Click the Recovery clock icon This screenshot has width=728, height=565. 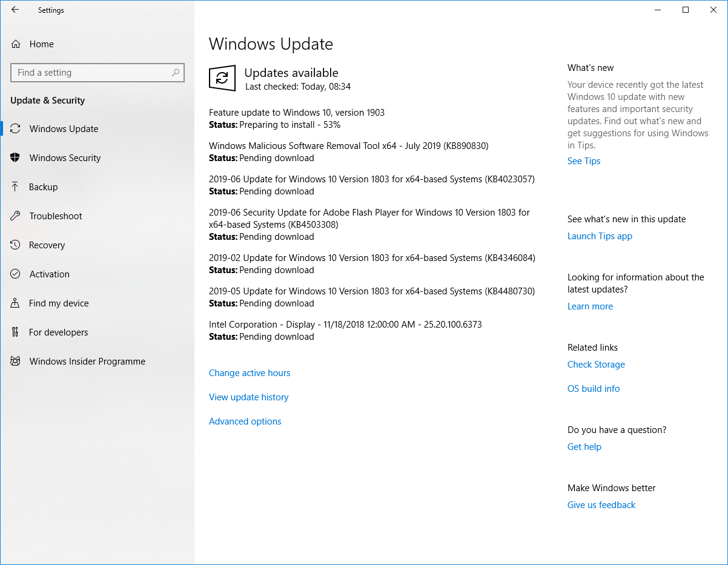tap(16, 245)
